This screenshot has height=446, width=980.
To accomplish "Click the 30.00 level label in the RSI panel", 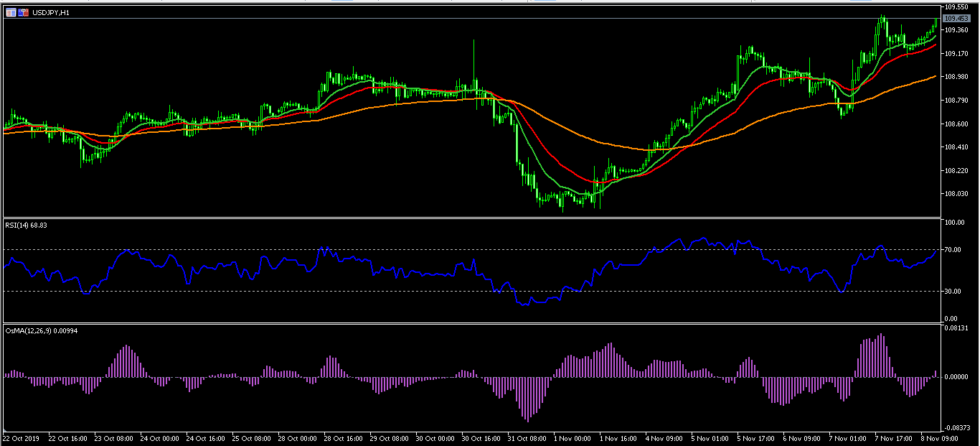I will point(953,290).
